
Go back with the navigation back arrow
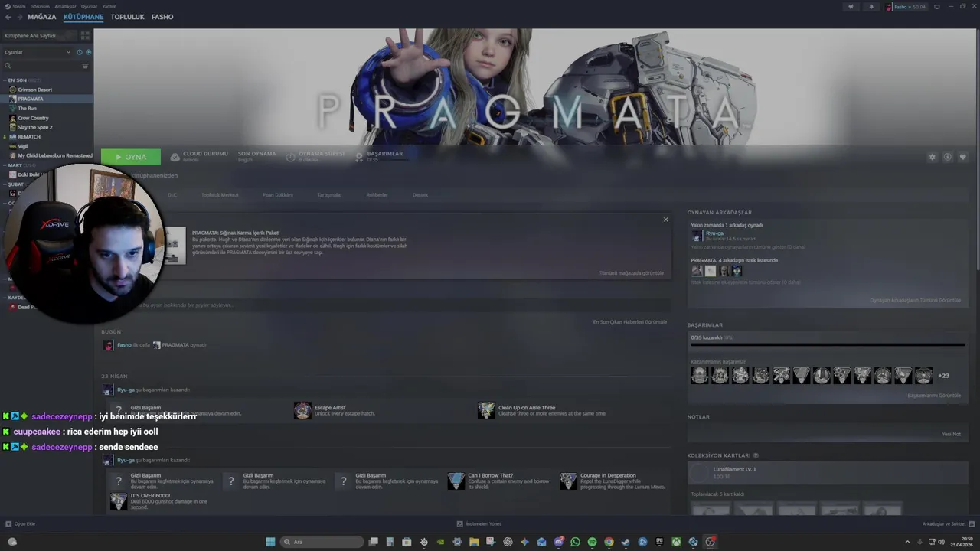coord(8,17)
